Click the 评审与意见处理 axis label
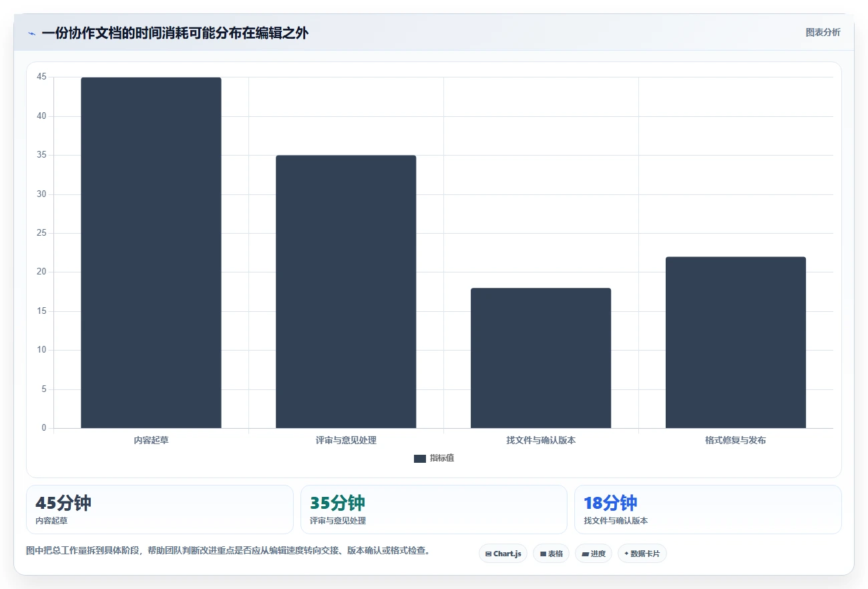 tap(346, 440)
